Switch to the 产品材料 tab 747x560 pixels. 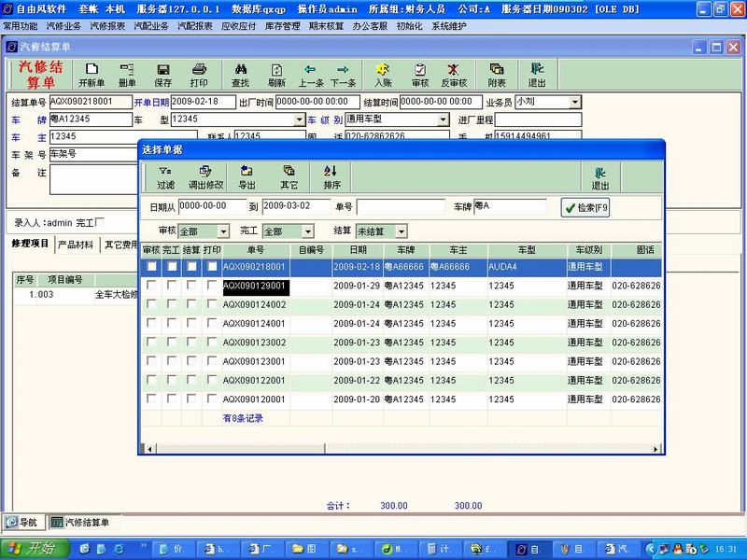tap(76, 245)
